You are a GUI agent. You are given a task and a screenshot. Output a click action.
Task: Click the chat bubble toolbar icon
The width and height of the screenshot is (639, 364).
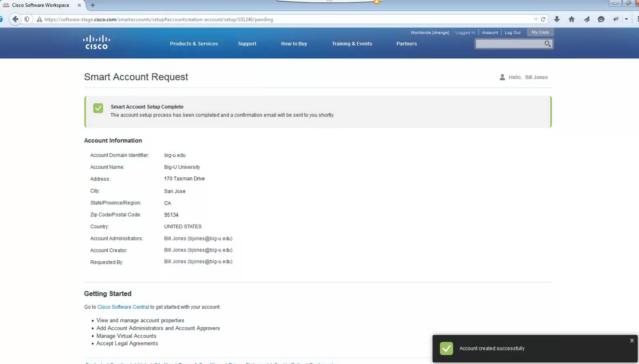pos(601,19)
